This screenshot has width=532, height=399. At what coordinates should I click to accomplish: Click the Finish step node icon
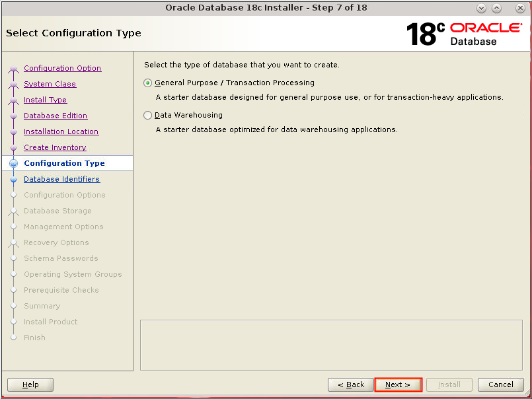coord(14,338)
